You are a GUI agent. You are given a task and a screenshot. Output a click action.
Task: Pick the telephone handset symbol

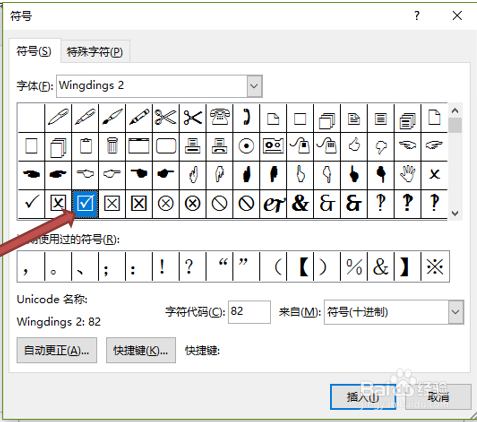pos(246,118)
